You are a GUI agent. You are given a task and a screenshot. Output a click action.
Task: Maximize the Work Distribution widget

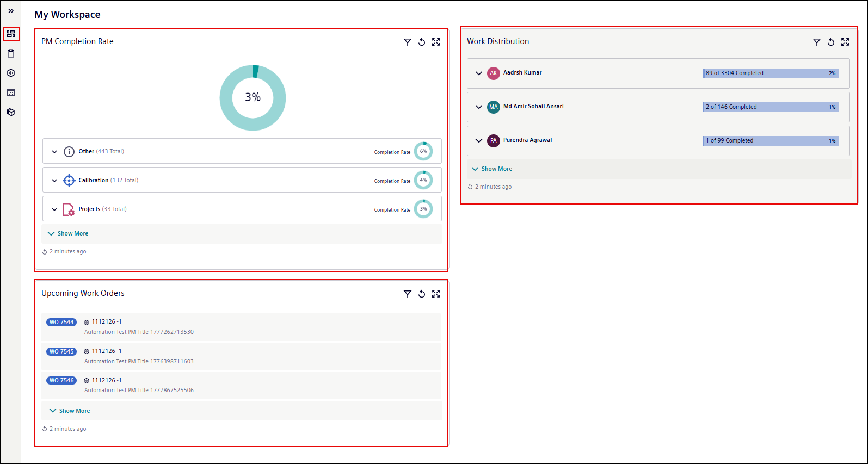coord(845,42)
